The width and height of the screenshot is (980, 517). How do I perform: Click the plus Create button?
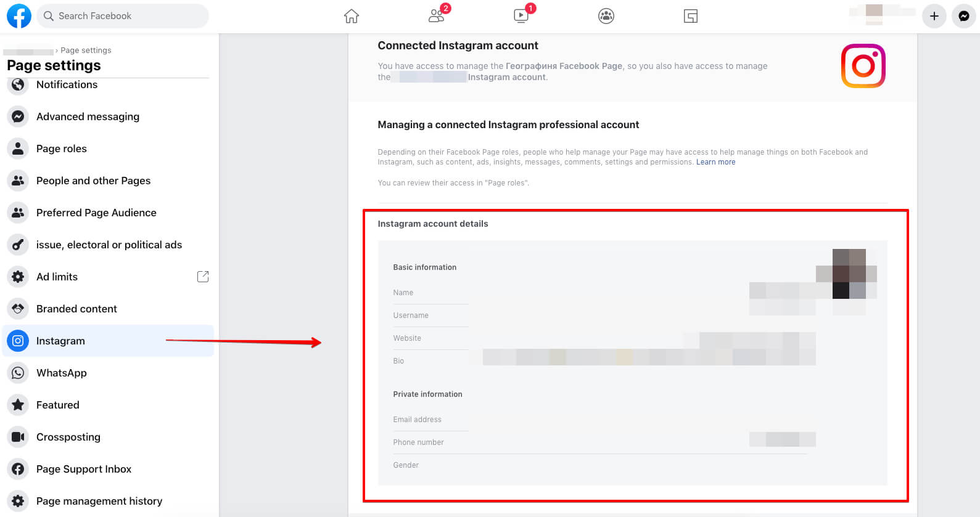pos(934,16)
